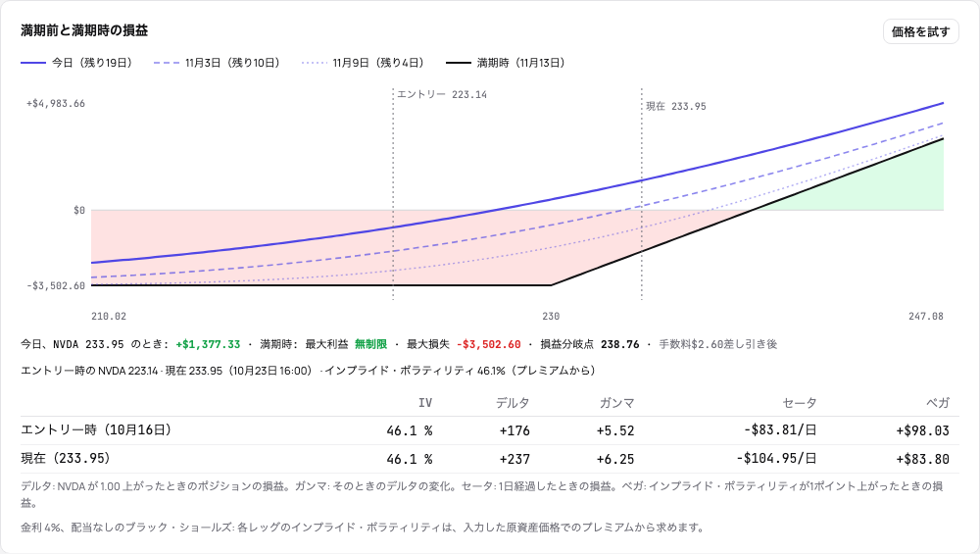Click the エントリー時（10月16日） row label
The image size is (980, 554).
point(97,430)
